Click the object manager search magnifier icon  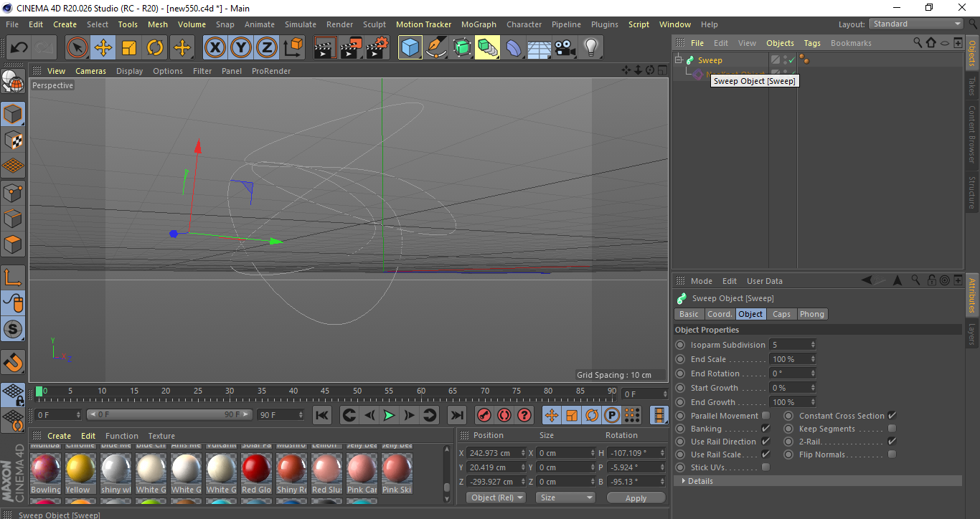point(918,43)
